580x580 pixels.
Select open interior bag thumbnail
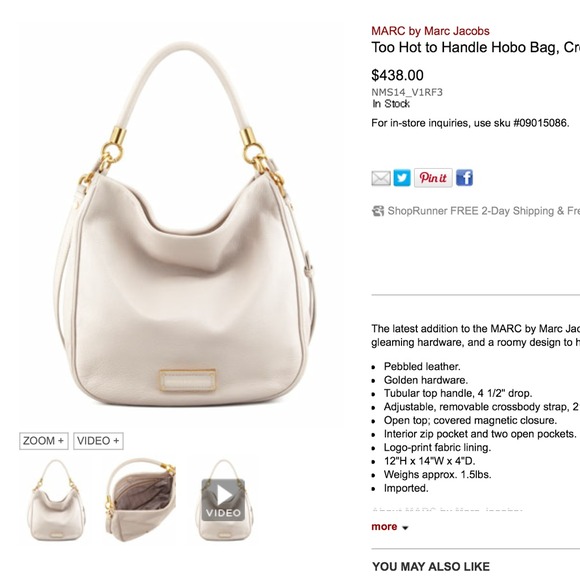(x=141, y=500)
